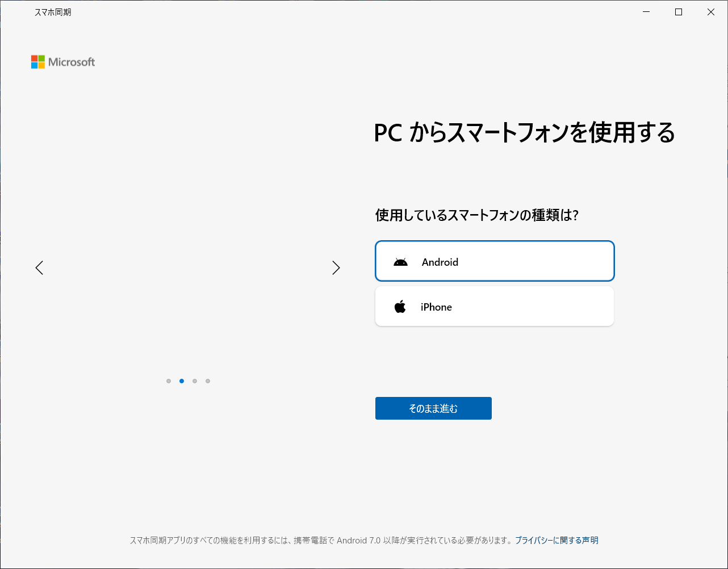Select the active second carousel dot
Screen dimensions: 728x569
point(182,381)
